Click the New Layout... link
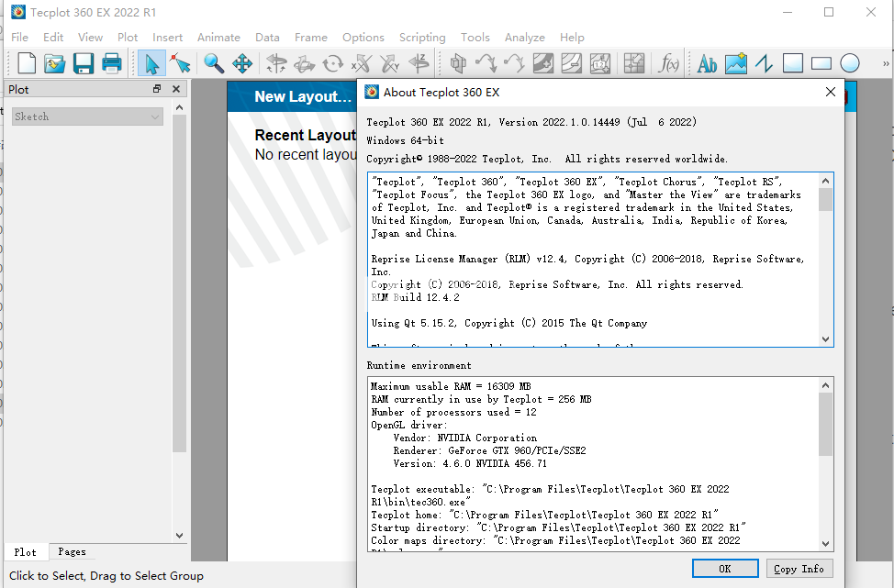The width and height of the screenshot is (894, 588). click(x=303, y=96)
